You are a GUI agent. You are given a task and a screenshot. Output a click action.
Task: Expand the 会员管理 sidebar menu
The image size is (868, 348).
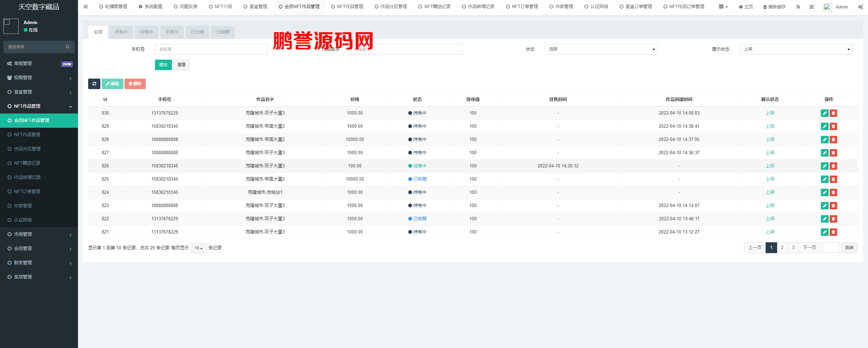39,248
